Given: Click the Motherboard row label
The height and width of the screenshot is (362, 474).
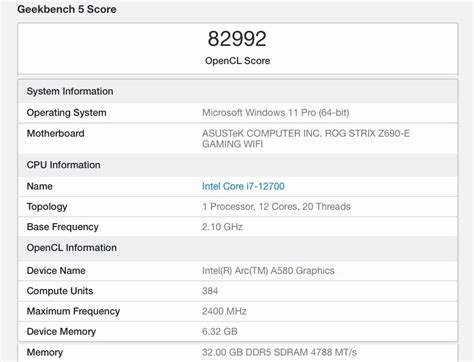Looking at the screenshot, I should pyautogui.click(x=55, y=133).
